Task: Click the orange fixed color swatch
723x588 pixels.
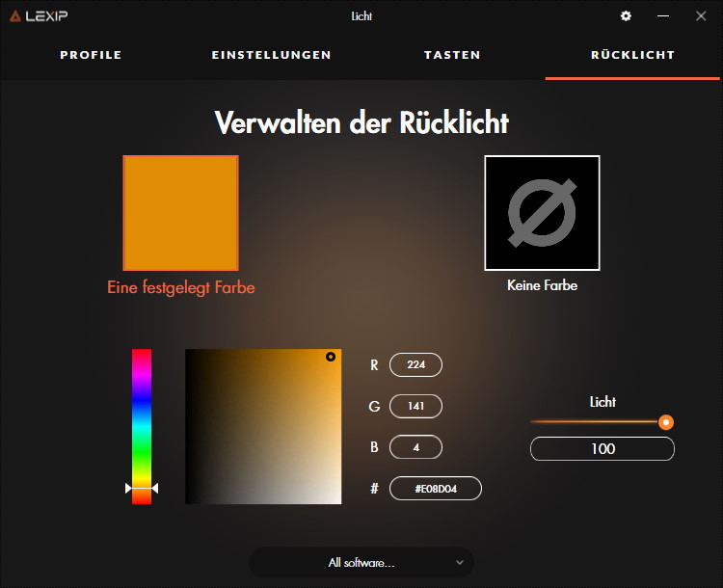Action: [180, 213]
